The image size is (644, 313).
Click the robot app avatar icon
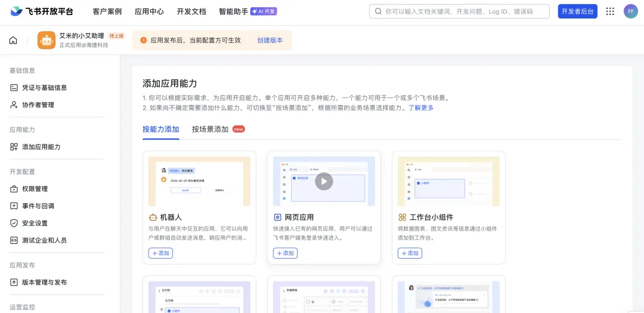[47, 41]
